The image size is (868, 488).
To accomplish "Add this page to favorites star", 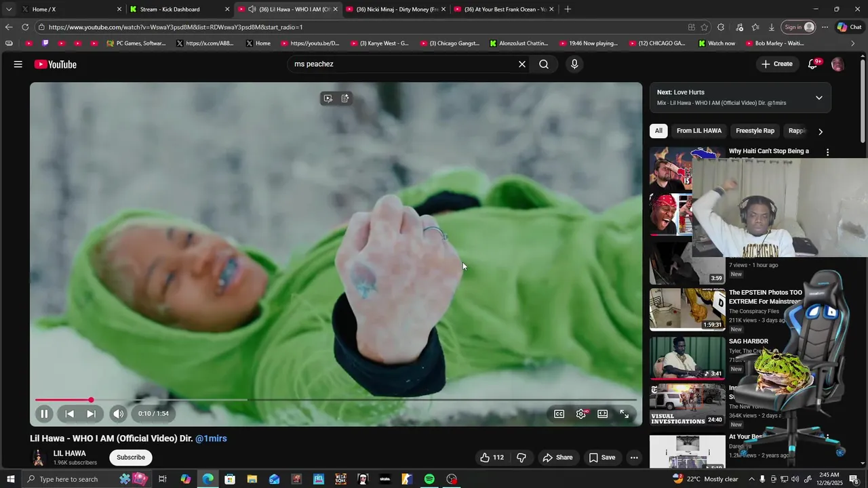I will click(705, 27).
